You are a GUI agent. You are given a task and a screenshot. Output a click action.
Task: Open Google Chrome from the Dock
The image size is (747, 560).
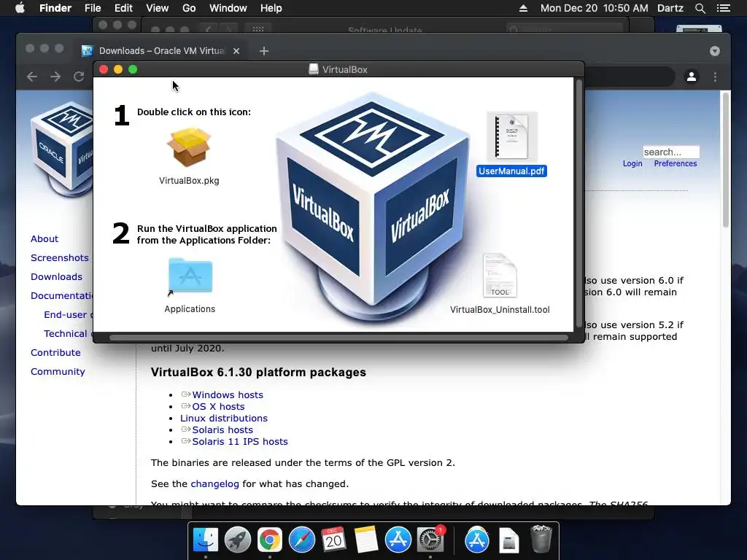(270, 540)
